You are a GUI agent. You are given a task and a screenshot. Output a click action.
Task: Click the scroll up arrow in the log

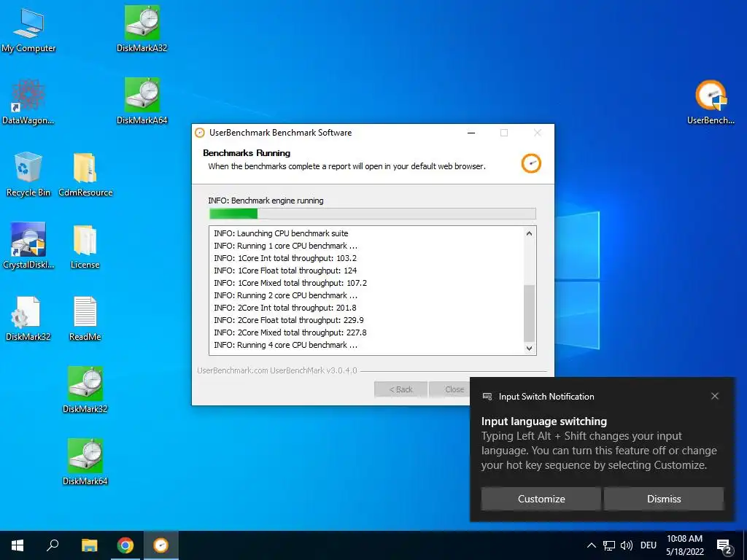pyautogui.click(x=530, y=233)
